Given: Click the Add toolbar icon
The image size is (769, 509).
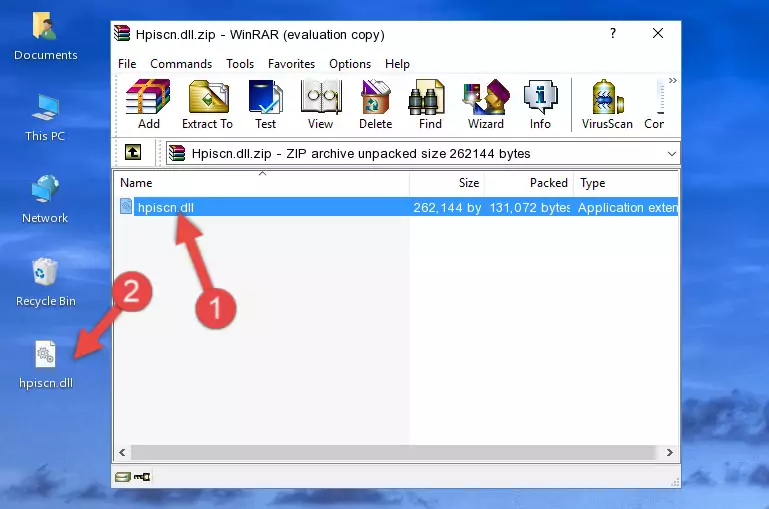Looking at the screenshot, I should click(148, 104).
